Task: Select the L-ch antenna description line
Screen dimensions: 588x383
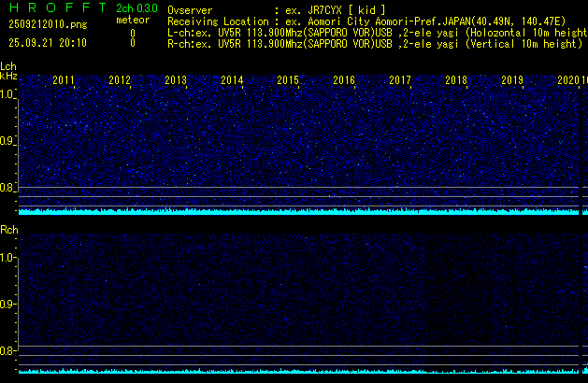Action: 374,32
